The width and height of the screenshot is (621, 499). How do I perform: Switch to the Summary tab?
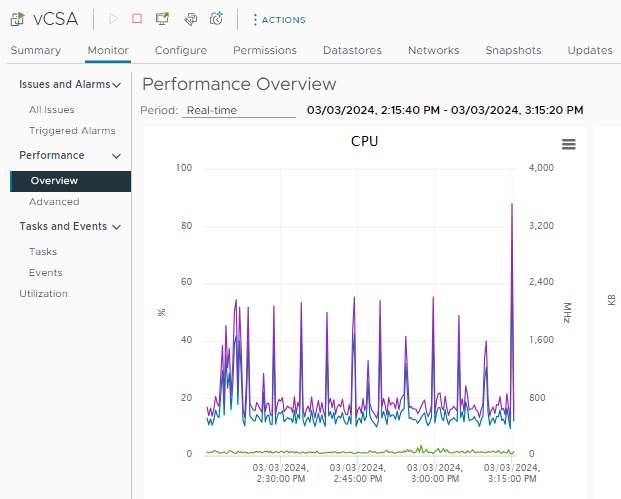(35, 50)
